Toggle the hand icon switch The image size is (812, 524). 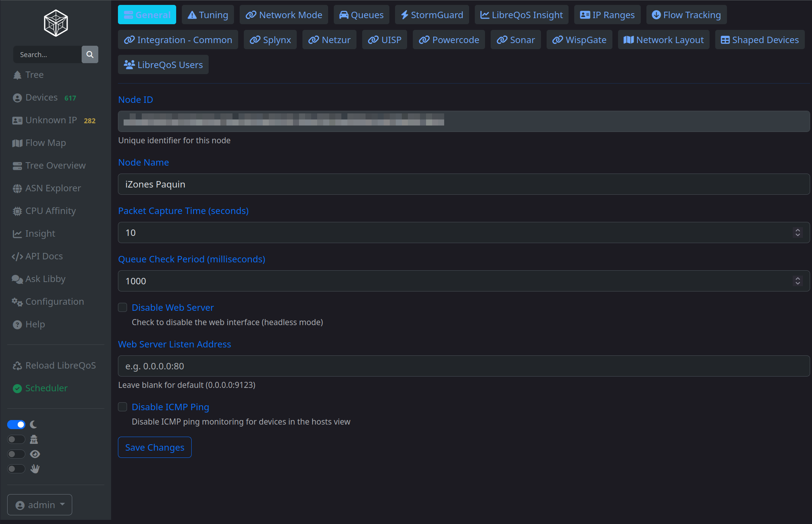[x=16, y=469]
